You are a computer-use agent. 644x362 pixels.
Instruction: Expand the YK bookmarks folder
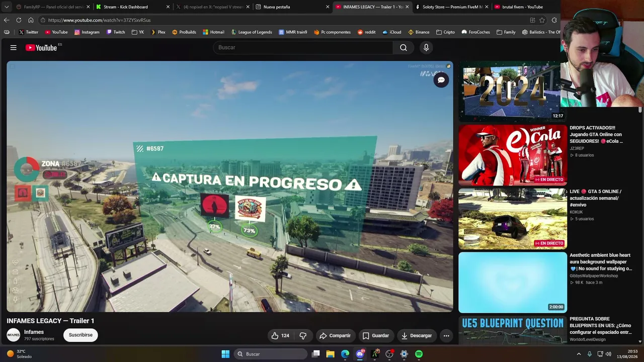[138, 32]
